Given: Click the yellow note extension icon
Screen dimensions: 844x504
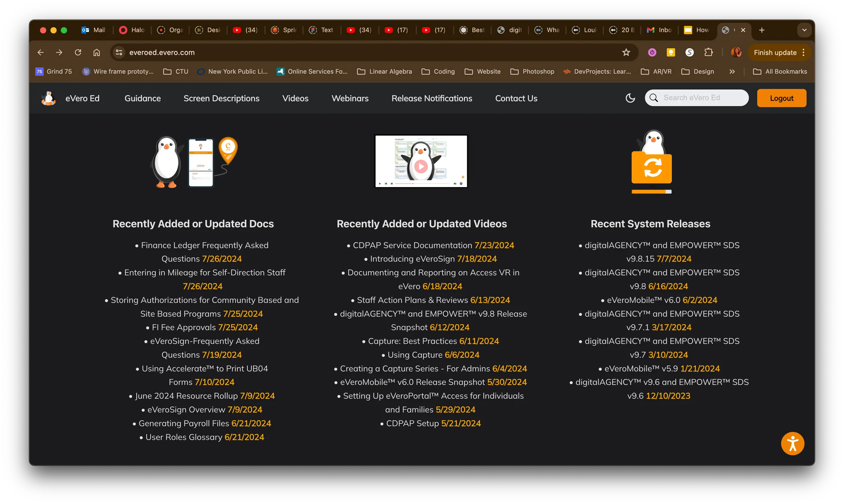Looking at the screenshot, I should [x=671, y=53].
